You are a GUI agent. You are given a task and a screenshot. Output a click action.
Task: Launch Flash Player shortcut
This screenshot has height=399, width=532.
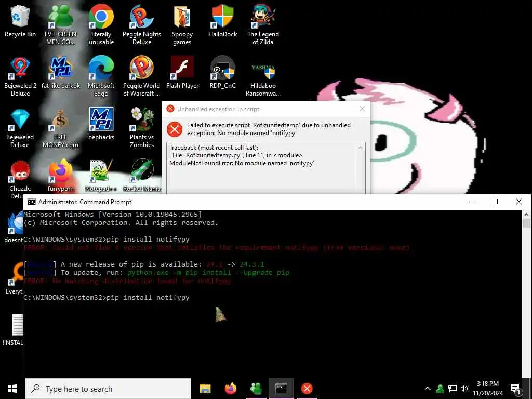(182, 73)
